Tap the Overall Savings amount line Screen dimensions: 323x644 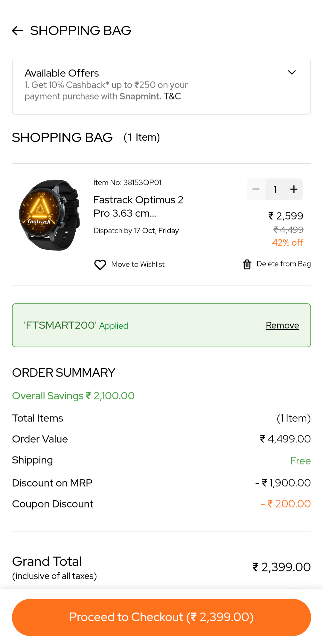pos(73,396)
